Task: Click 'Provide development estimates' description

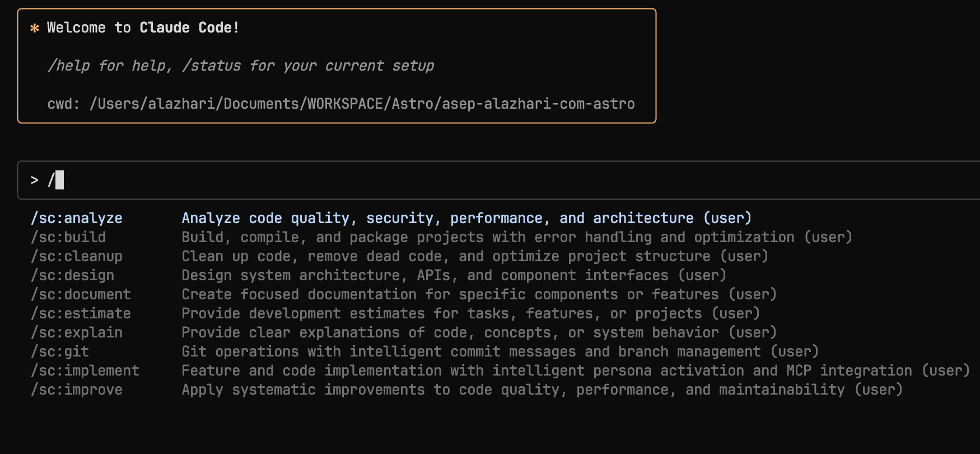Action: point(471,313)
